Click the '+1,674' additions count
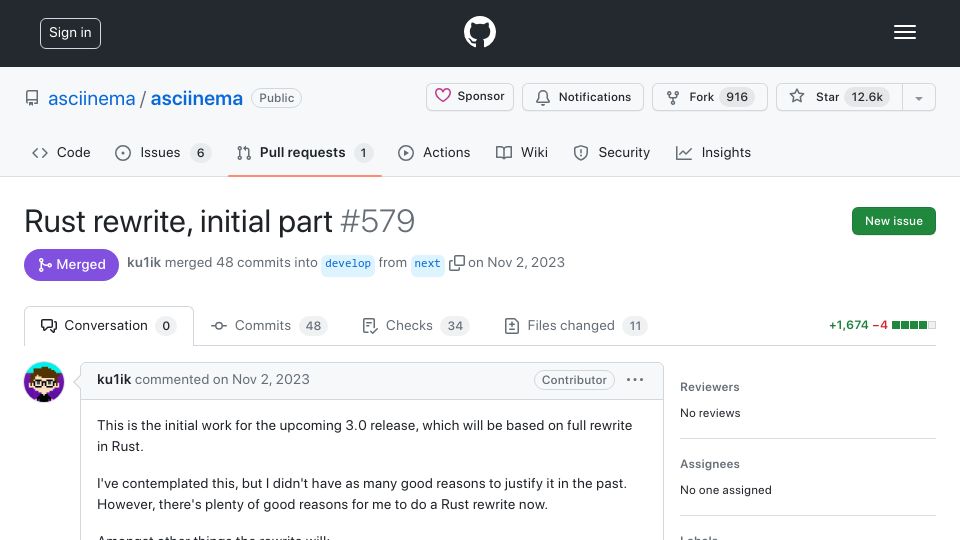 [x=849, y=325]
